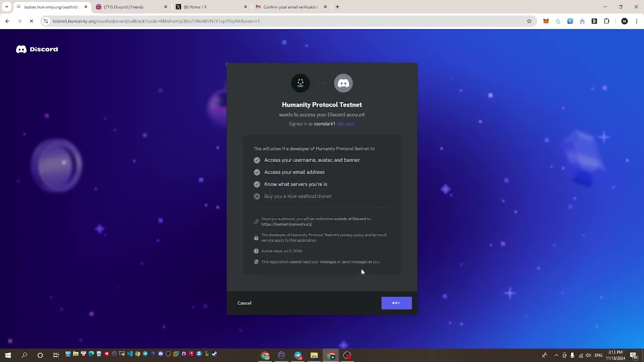The width and height of the screenshot is (644, 362).
Task: Click the 'Active since Jul 2, 2024' text
Action: click(282, 251)
